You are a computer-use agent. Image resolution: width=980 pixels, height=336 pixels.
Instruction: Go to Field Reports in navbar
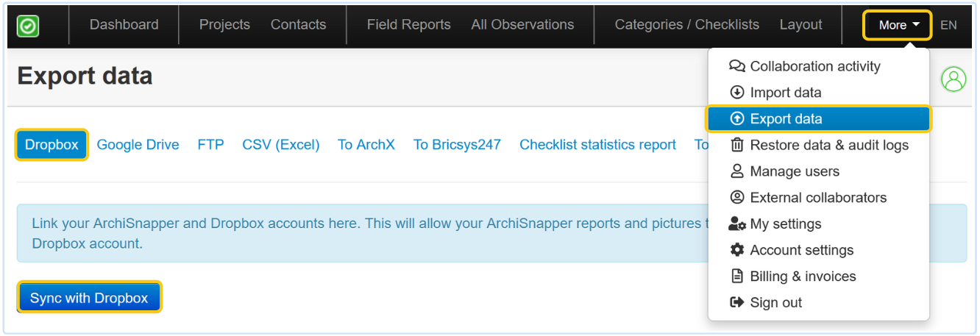[408, 25]
